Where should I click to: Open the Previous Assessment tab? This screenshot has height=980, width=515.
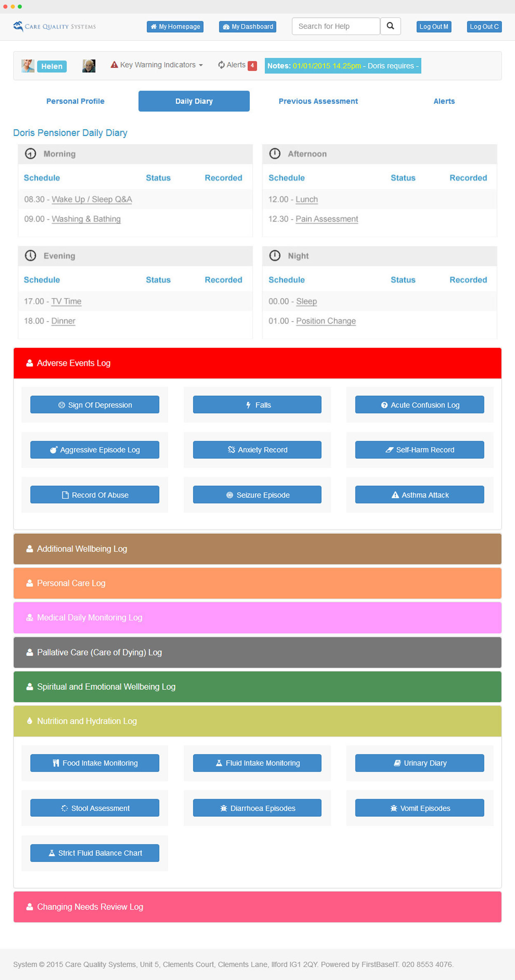coord(318,101)
